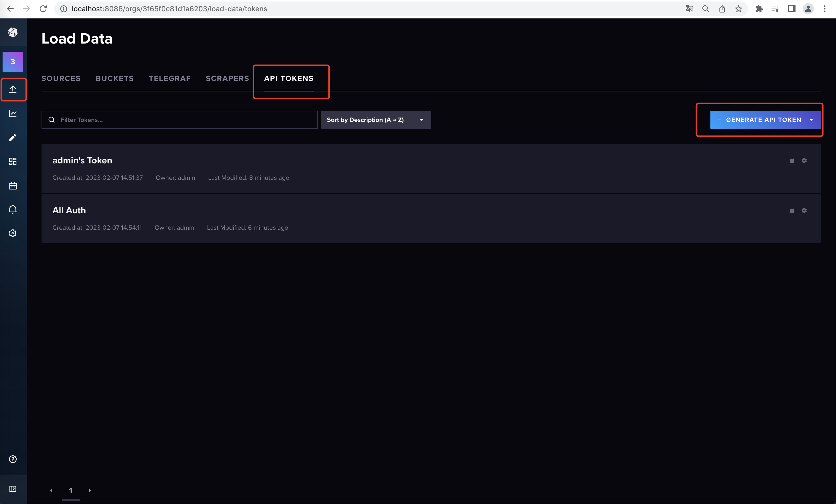Click 'Owner: admin' in admin's Token row
The height and width of the screenshot is (504, 836).
(x=175, y=177)
